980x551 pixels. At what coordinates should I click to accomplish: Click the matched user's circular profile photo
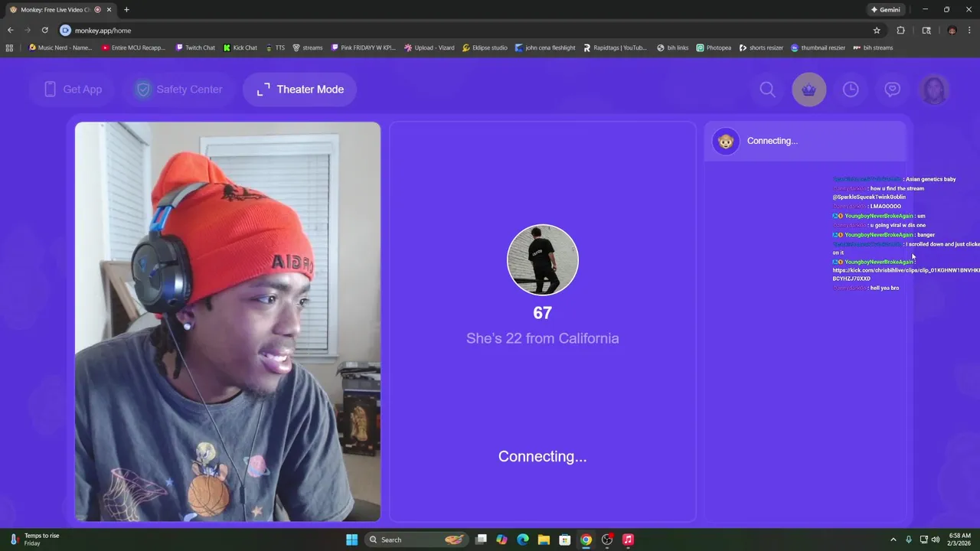(543, 259)
